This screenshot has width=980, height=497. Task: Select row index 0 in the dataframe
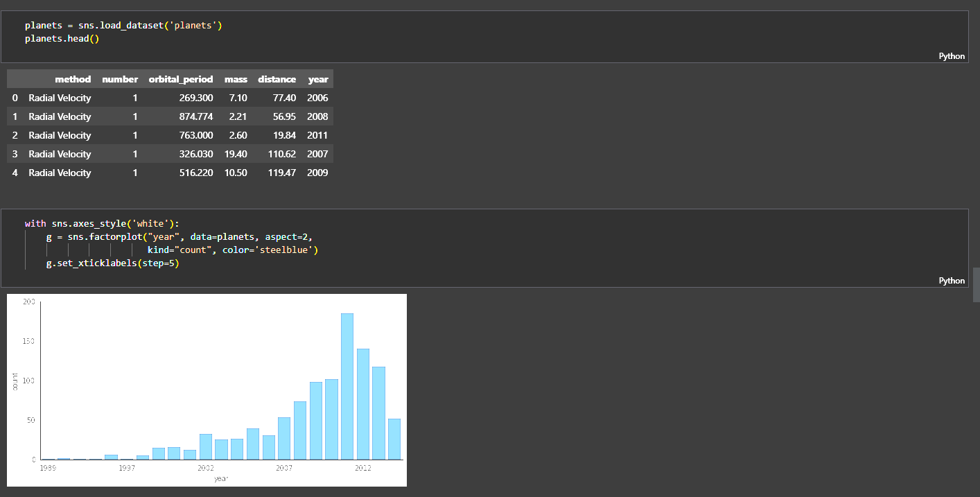pyautogui.click(x=15, y=98)
